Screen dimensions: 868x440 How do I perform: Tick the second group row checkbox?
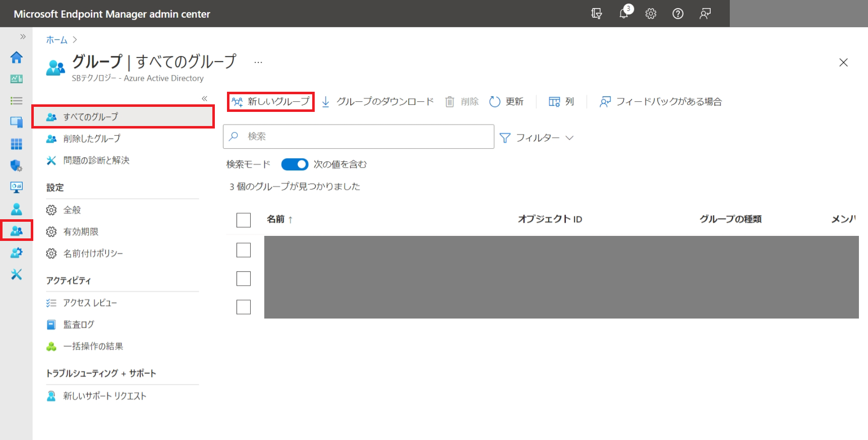coord(244,279)
